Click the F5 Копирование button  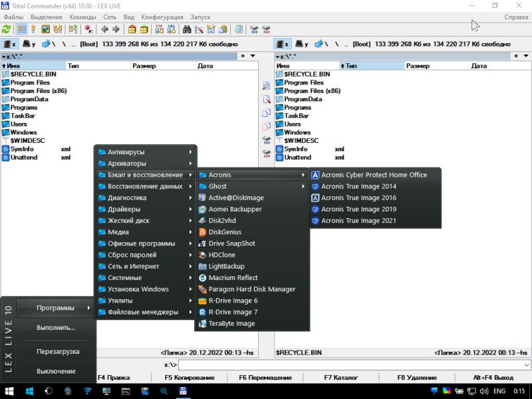[190, 378]
